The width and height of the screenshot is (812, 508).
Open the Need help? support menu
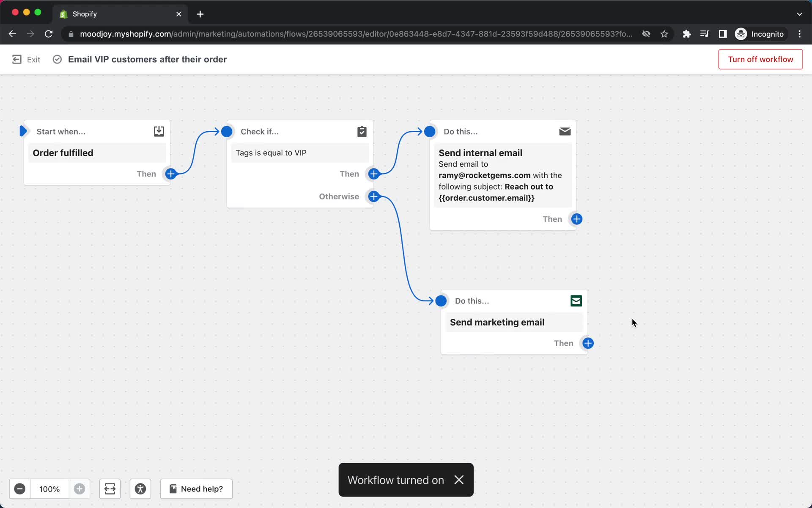195,489
